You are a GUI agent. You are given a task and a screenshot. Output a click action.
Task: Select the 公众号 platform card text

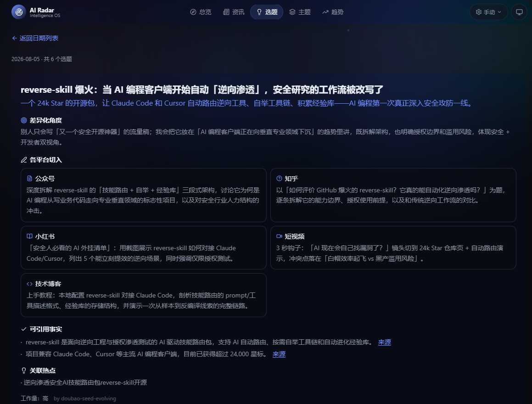[144, 201]
